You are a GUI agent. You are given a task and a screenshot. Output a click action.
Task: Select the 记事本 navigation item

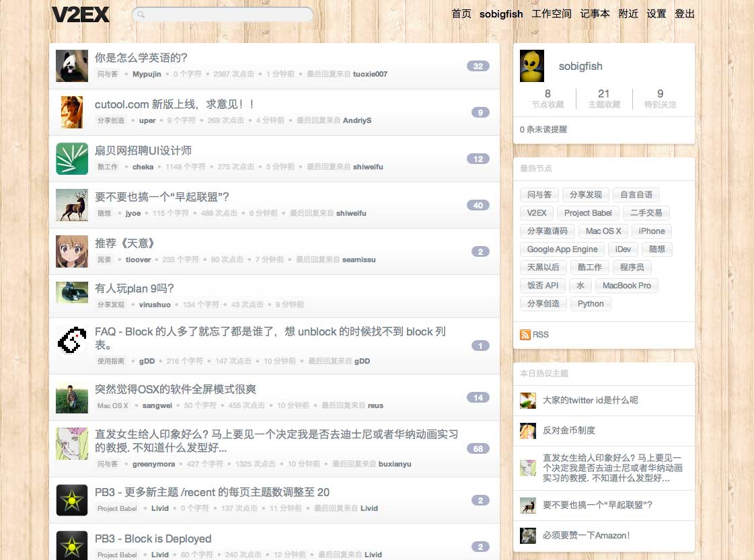[595, 14]
